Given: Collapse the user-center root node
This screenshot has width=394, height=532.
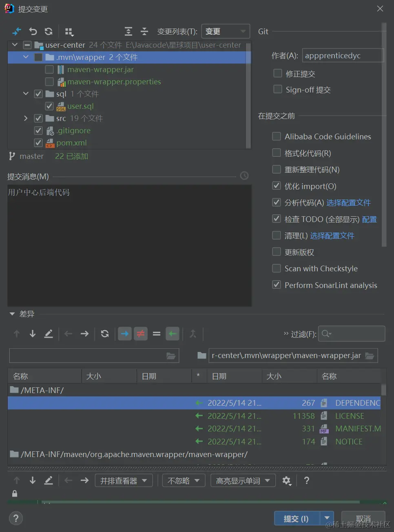Looking at the screenshot, I should coord(15,45).
